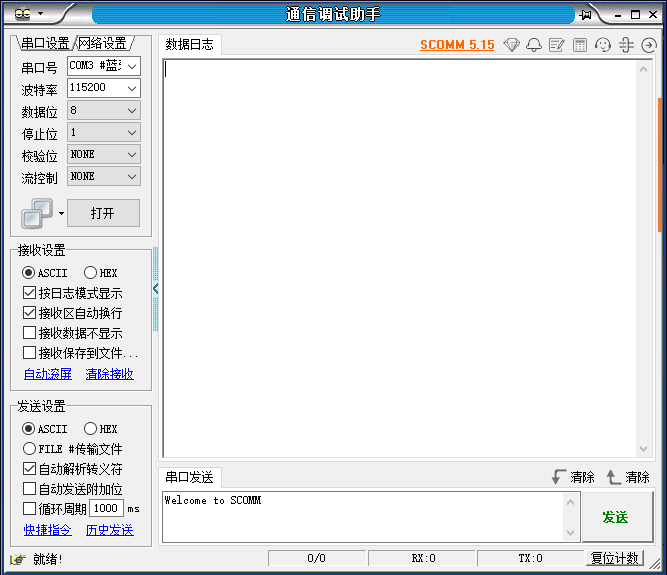Open the note editor pencil icon
Viewport: 667px width, 575px height.
click(x=556, y=45)
